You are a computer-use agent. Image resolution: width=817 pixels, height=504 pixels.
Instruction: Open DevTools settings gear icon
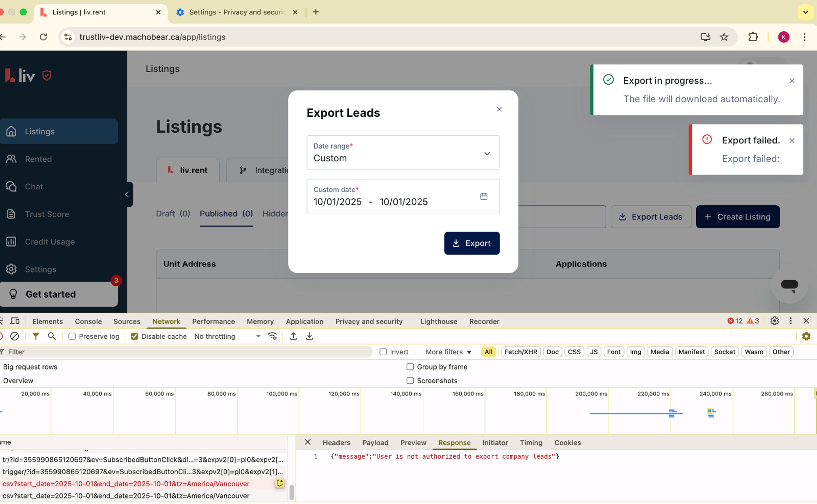[x=774, y=321]
